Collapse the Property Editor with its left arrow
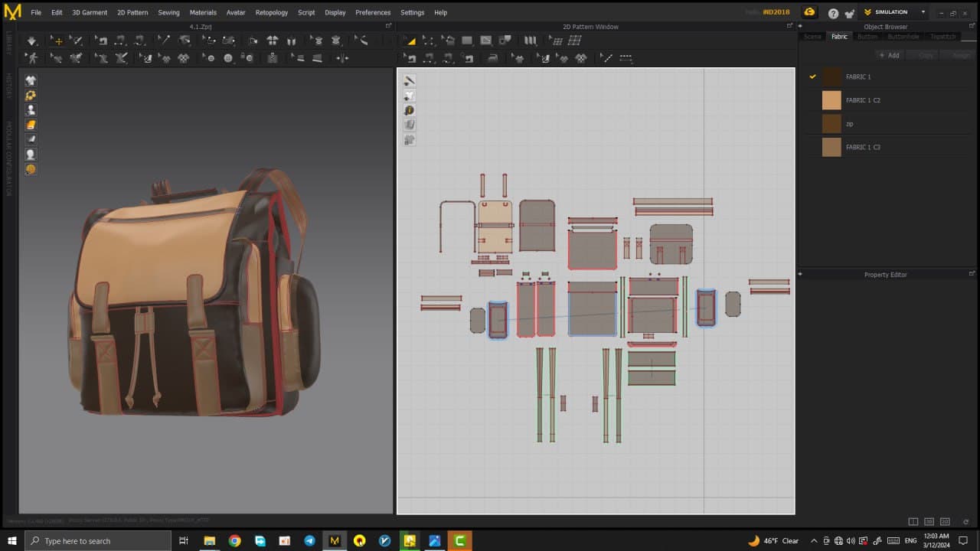 tap(801, 274)
